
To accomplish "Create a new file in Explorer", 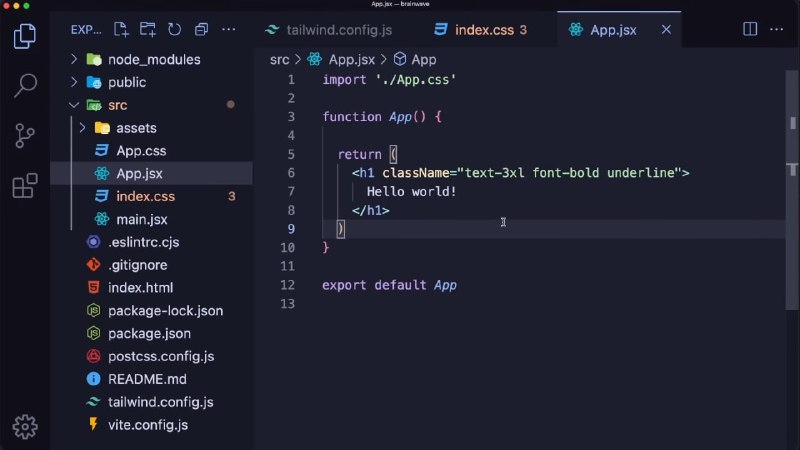I will pyautogui.click(x=121, y=30).
